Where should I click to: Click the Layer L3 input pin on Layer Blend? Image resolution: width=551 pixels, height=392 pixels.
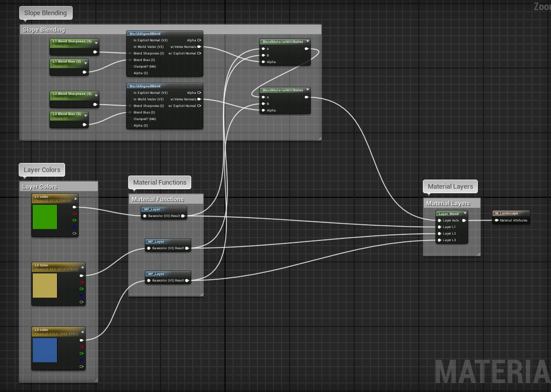tap(439, 240)
